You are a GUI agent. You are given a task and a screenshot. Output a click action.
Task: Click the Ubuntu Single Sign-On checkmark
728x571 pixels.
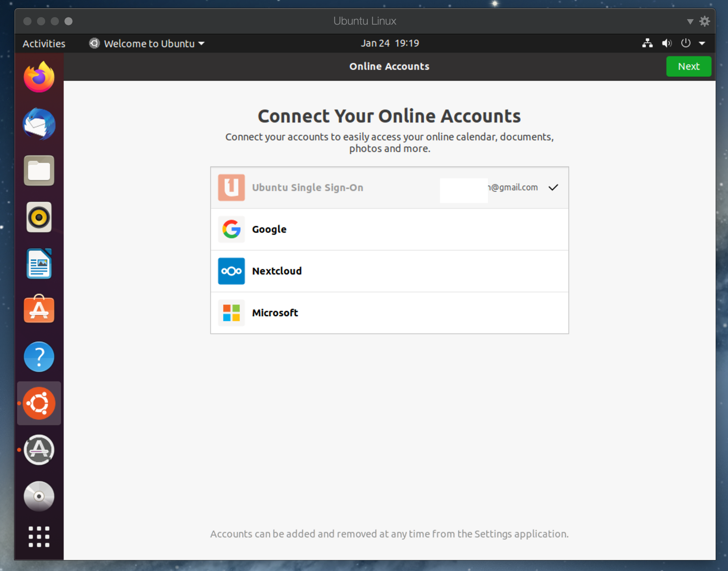click(553, 187)
